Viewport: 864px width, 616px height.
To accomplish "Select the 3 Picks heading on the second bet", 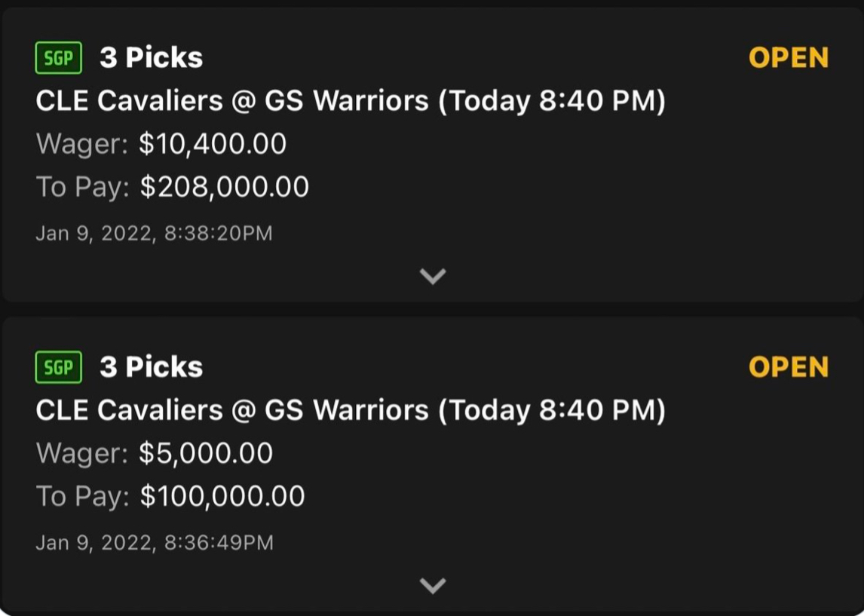I will [x=151, y=367].
